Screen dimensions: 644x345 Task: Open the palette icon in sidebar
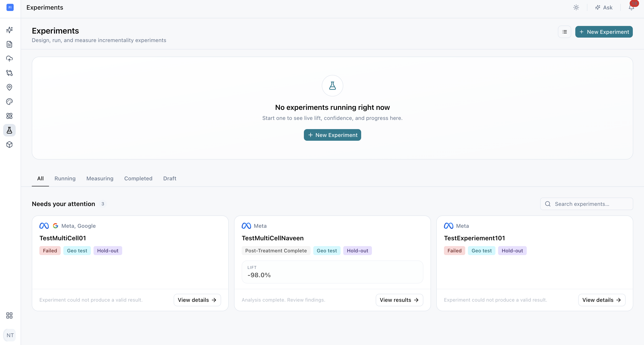click(9, 102)
